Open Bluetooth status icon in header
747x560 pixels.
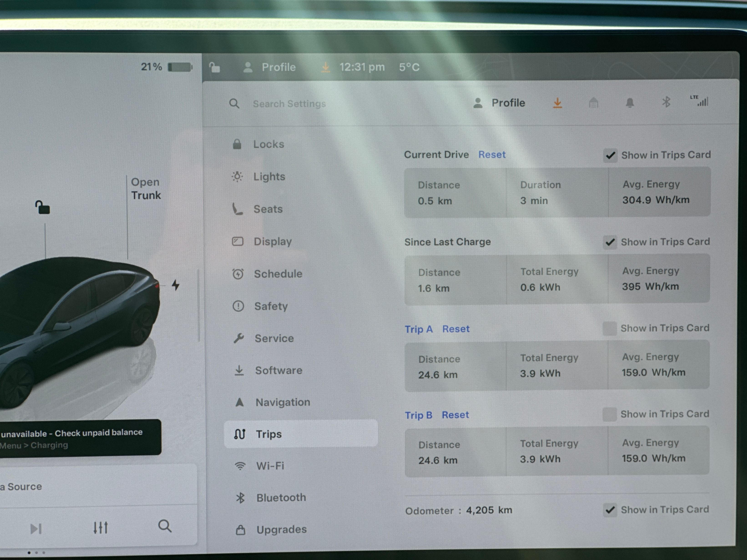[666, 102]
